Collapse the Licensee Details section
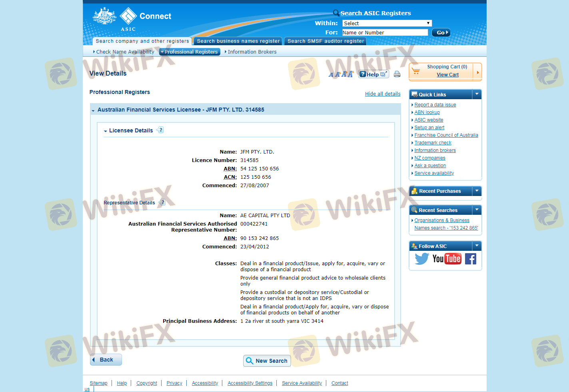Image resolution: width=569 pixels, height=392 pixels. point(106,131)
